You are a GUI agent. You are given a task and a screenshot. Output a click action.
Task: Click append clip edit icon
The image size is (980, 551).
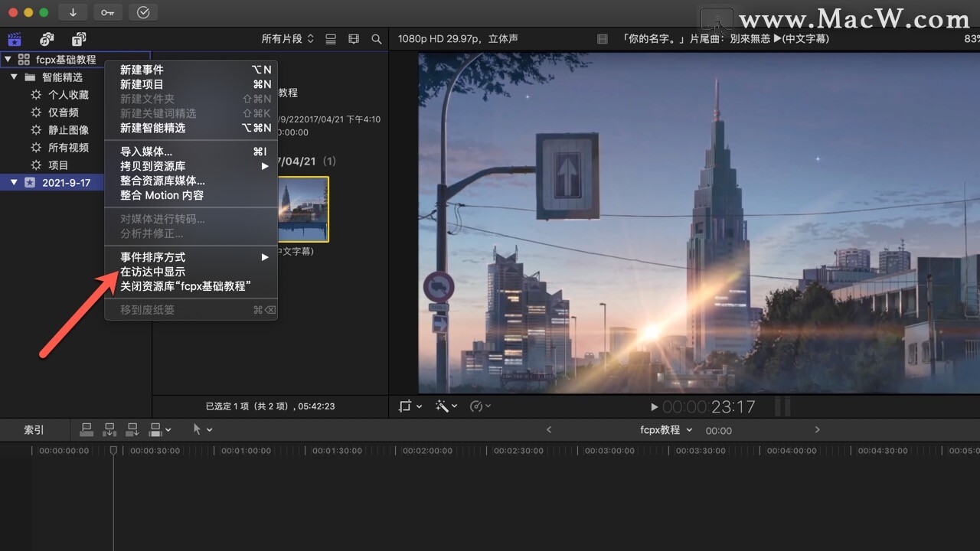coord(132,430)
